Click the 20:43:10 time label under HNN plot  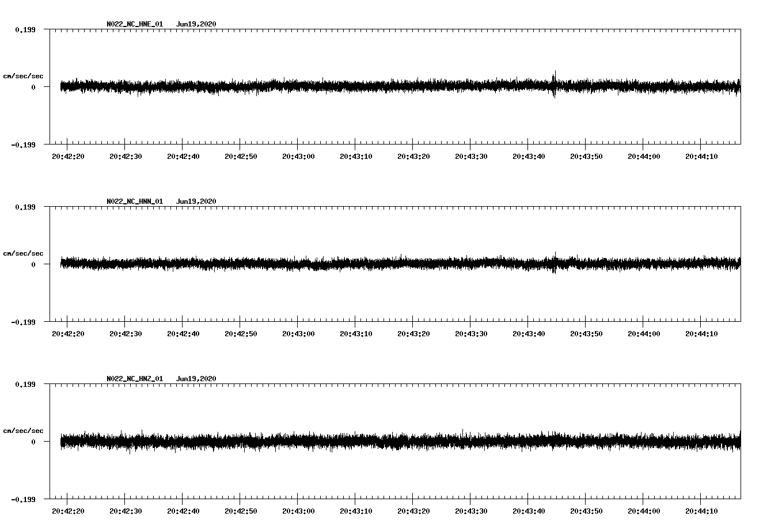pos(356,334)
